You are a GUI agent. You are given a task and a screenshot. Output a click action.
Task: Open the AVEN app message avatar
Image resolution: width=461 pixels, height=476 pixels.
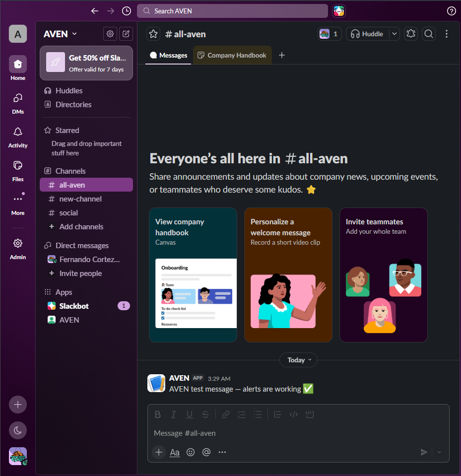pyautogui.click(x=156, y=383)
